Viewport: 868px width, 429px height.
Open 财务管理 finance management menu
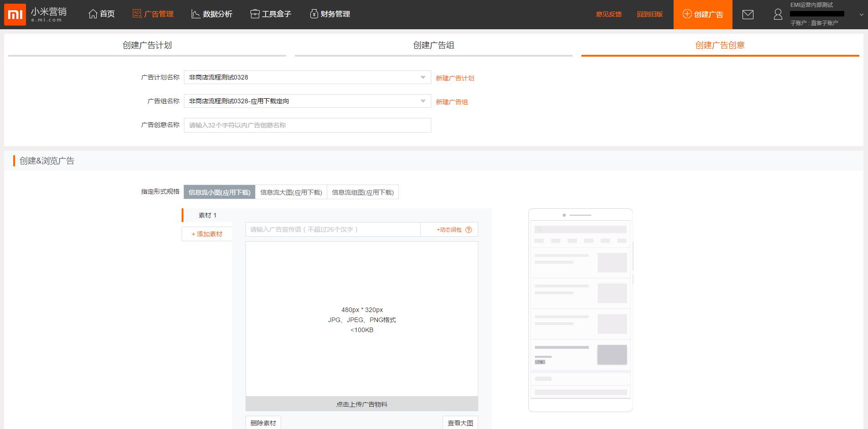point(329,14)
